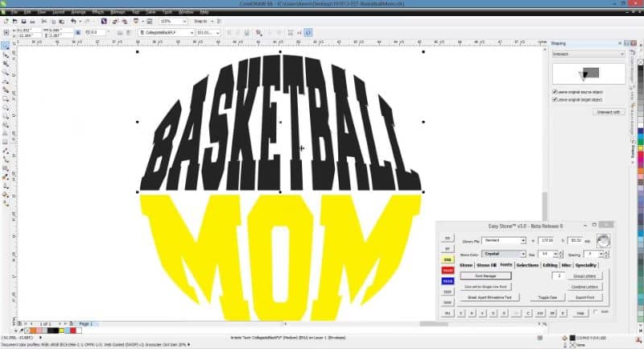644x349 pixels.
Task: Click the round dial icon in Easy Stone
Action: pos(603,240)
